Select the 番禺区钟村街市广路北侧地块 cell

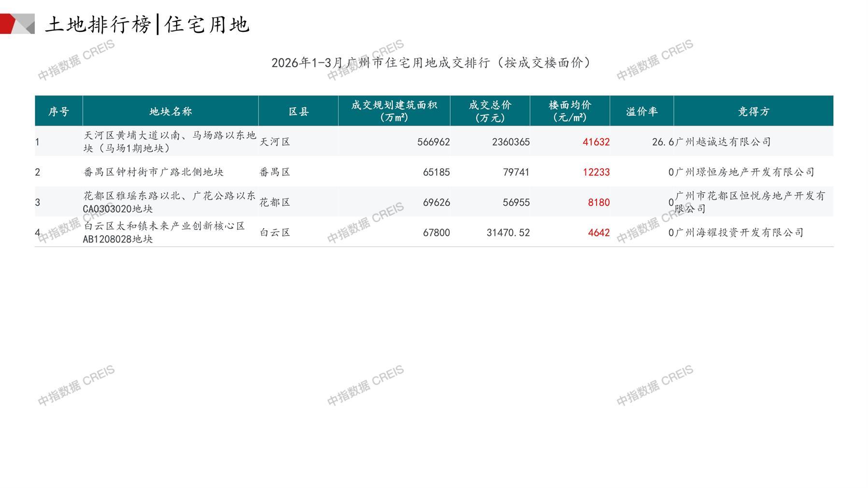tap(154, 172)
